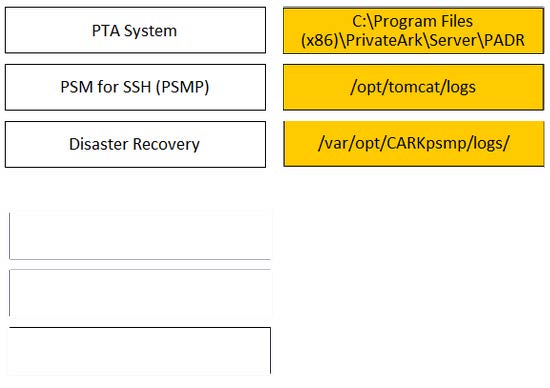Click the blank box with dark border
550x388 pixels.
(x=140, y=350)
